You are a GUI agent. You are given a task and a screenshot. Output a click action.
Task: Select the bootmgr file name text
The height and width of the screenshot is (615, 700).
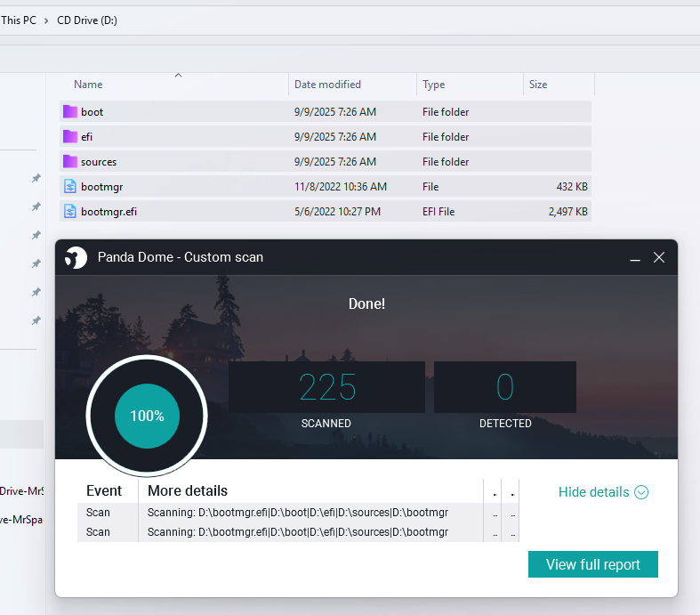coord(101,187)
